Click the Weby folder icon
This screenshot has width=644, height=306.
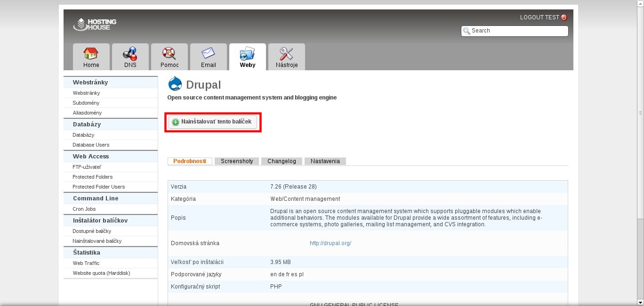[x=247, y=53]
